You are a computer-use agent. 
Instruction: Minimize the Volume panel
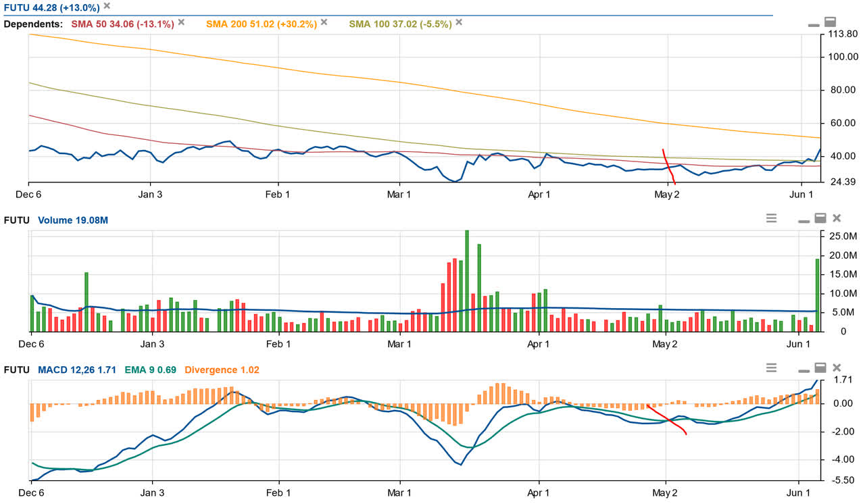pos(804,220)
